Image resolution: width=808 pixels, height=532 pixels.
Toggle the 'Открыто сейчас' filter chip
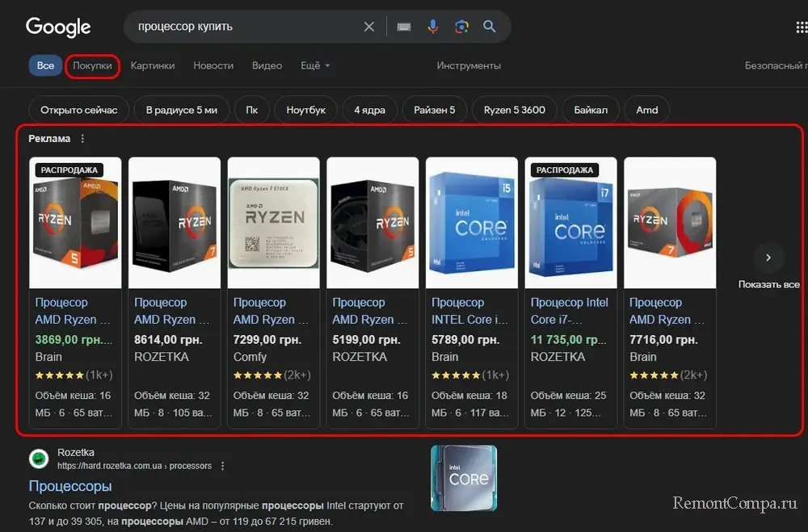(x=79, y=110)
